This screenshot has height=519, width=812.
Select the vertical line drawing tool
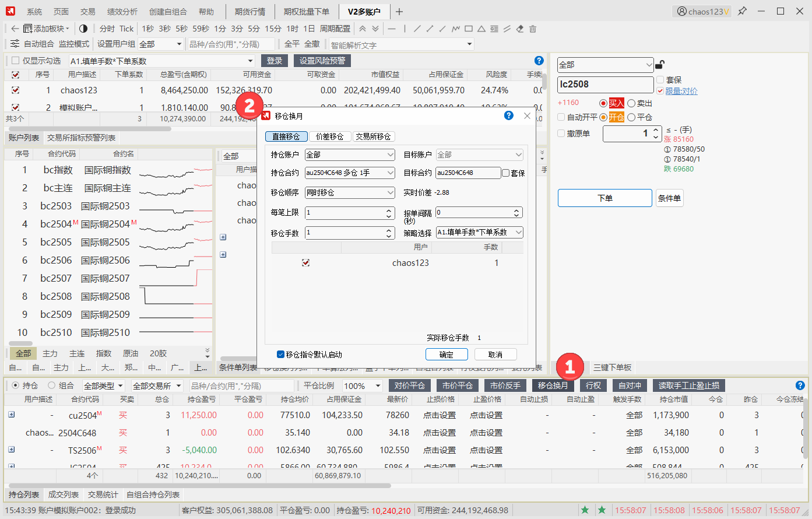[405, 29]
